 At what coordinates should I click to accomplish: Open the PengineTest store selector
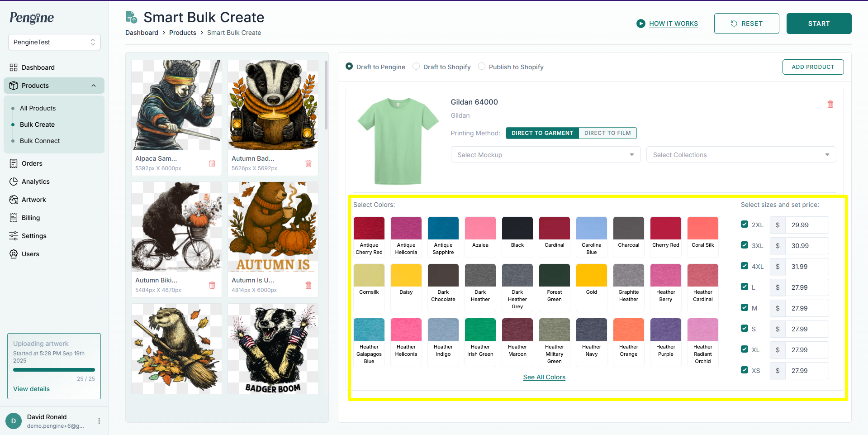point(54,42)
